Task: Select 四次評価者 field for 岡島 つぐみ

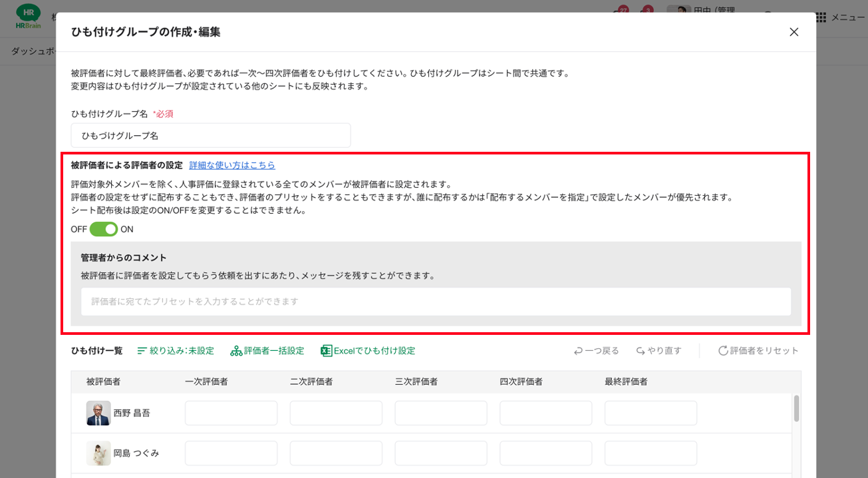Action: coord(546,453)
